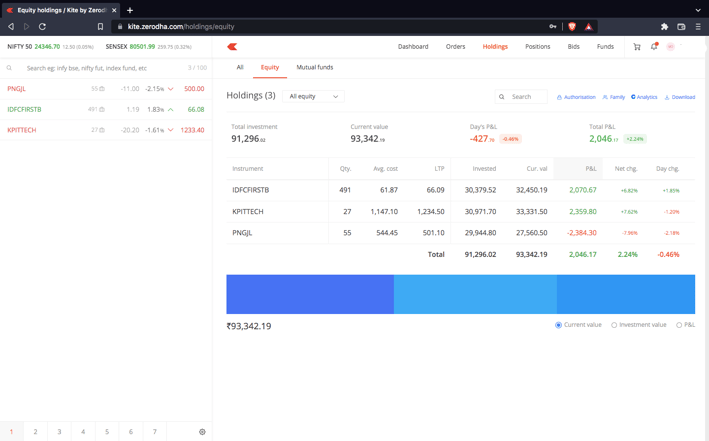The image size is (709, 441).
Task: Open the user profile avatar
Action: click(671, 47)
